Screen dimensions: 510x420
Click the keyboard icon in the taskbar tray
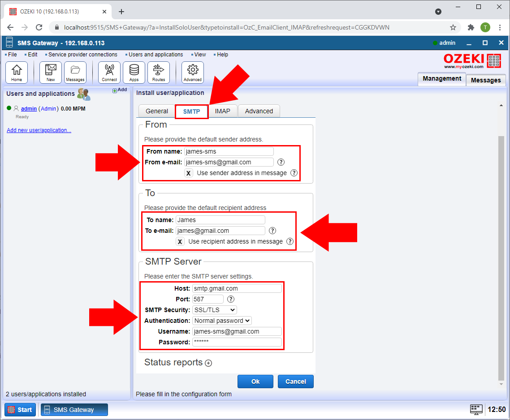coord(476,410)
